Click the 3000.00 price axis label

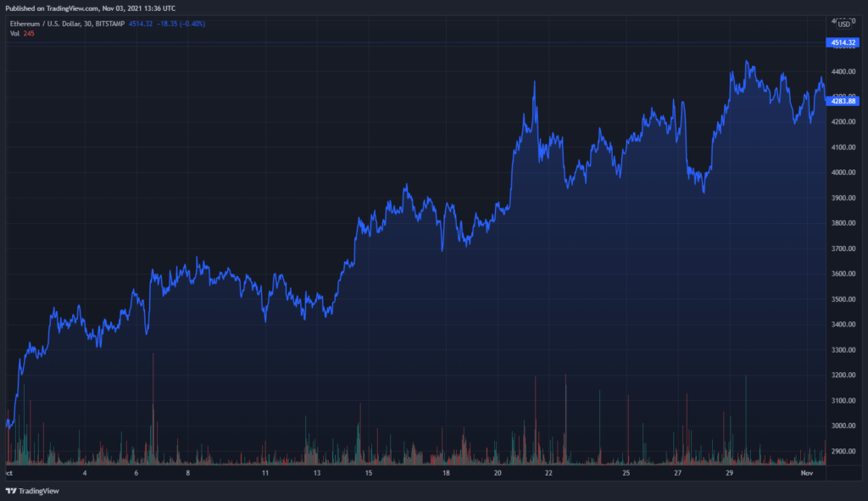pos(843,426)
